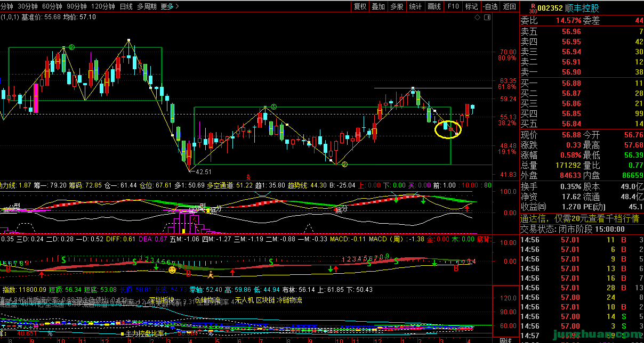
Task: Click the 返回 back button
Action: (x=510, y=6)
